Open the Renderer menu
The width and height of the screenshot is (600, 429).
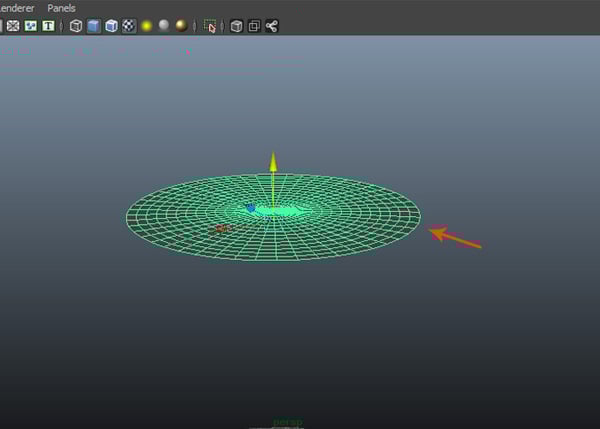[x=16, y=8]
